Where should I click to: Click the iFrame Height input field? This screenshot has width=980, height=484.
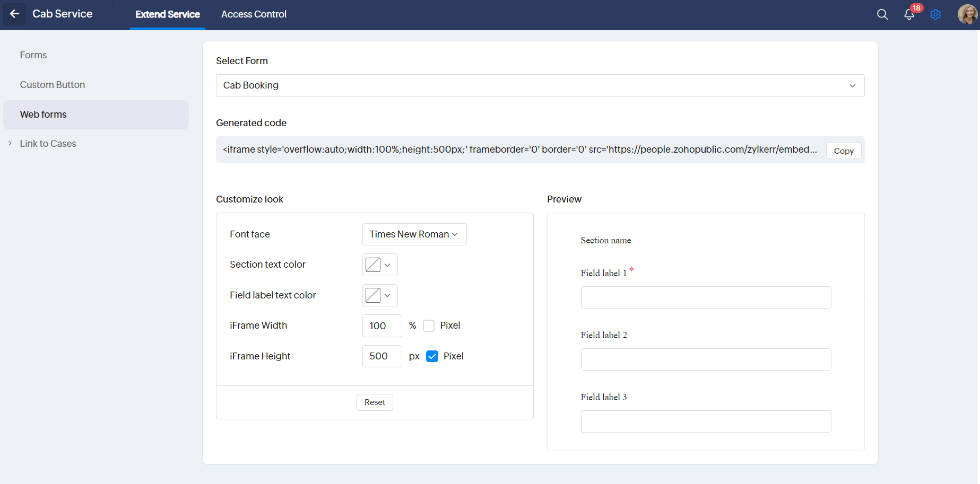381,356
